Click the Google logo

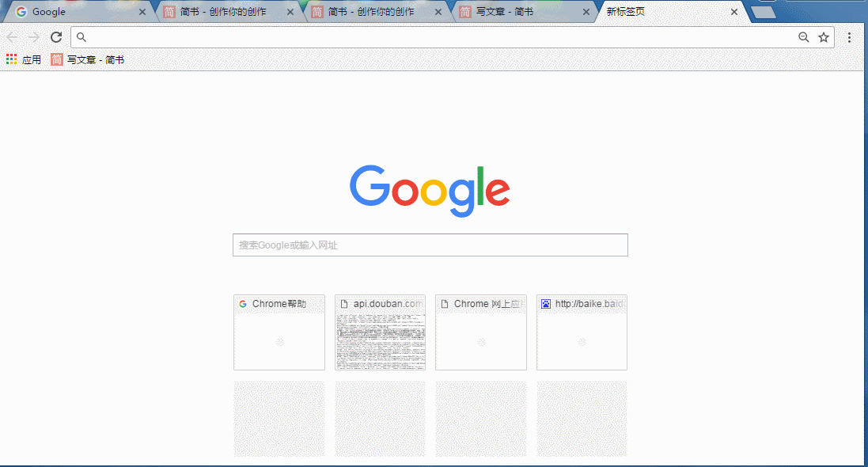[x=430, y=191]
